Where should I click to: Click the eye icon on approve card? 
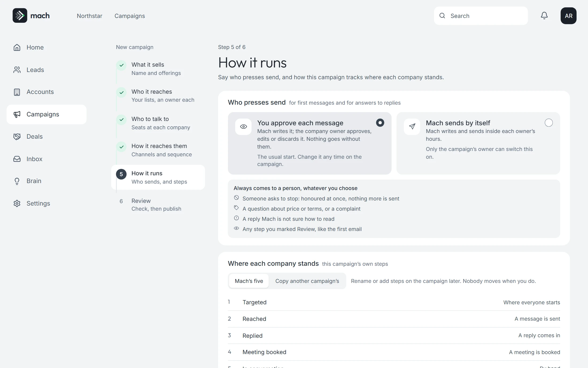243,127
